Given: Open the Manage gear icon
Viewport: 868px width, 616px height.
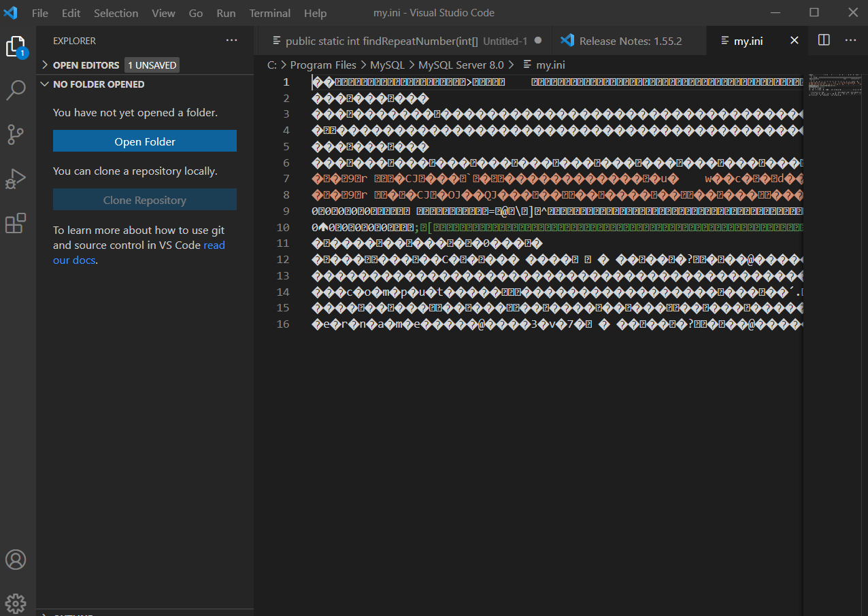Looking at the screenshot, I should pyautogui.click(x=16, y=602).
